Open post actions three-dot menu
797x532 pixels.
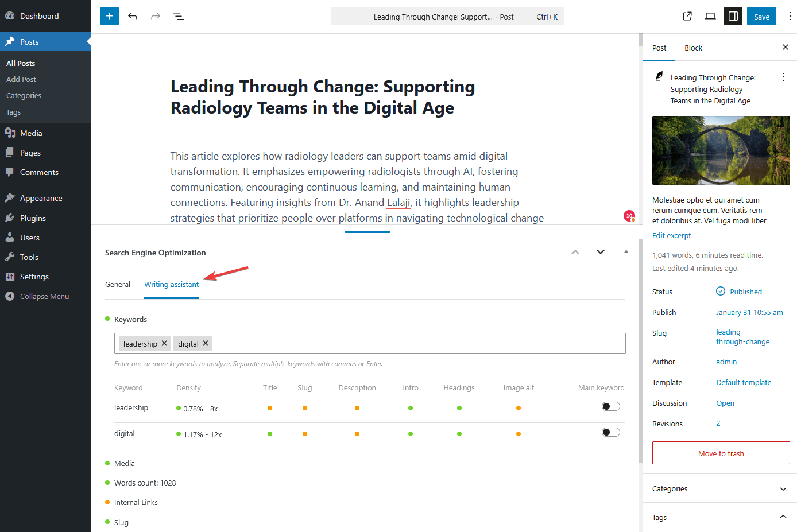click(x=783, y=77)
